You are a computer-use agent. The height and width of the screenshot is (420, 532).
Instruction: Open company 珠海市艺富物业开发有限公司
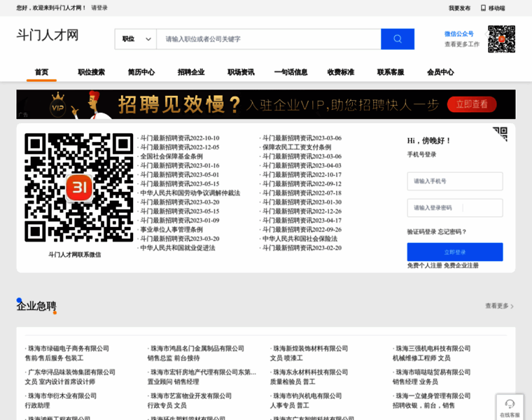pos(191,396)
